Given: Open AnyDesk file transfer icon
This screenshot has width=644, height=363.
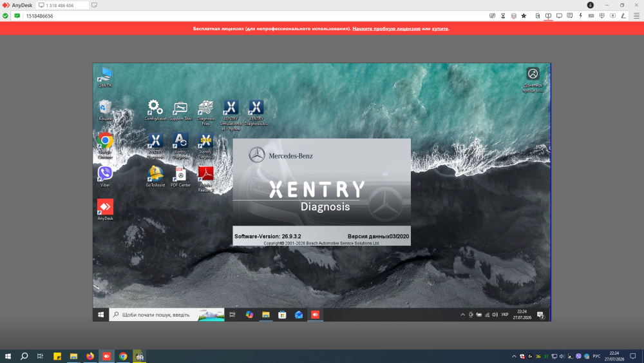Looking at the screenshot, I should click(538, 16).
